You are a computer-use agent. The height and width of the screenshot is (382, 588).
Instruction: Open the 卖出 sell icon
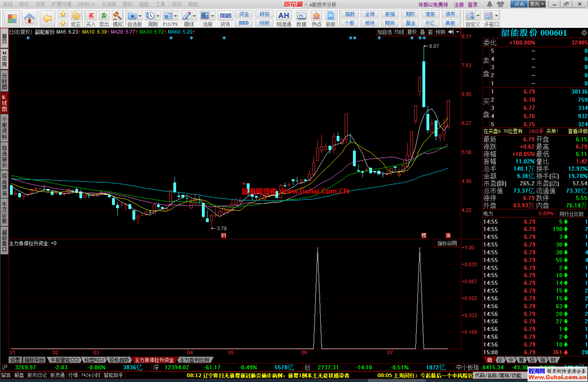[104, 18]
